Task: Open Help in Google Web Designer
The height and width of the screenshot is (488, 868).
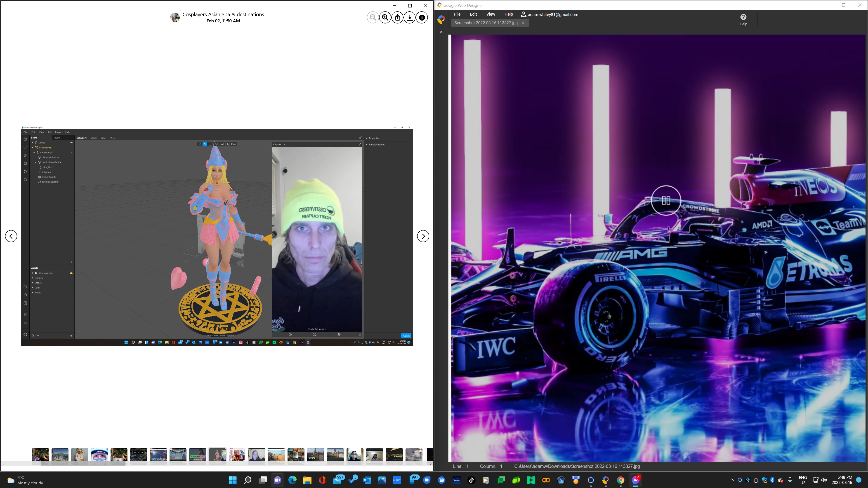Action: pos(509,14)
